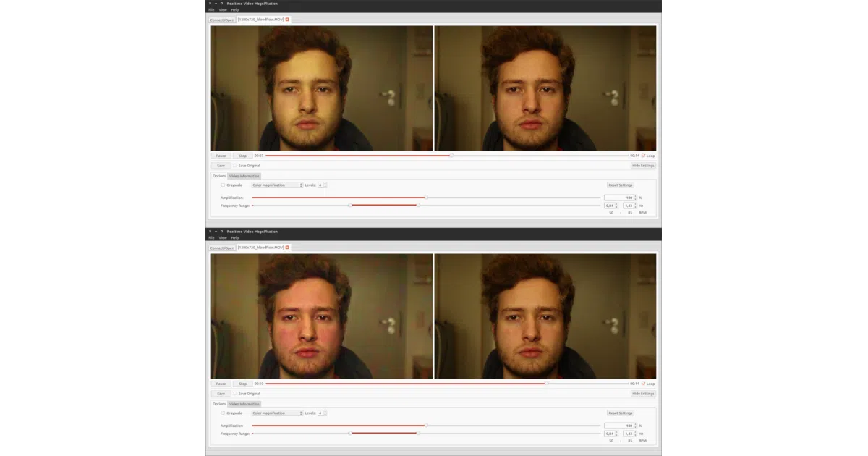Enable Save Original in the 00:07 window
868x456 pixels.
click(247, 166)
